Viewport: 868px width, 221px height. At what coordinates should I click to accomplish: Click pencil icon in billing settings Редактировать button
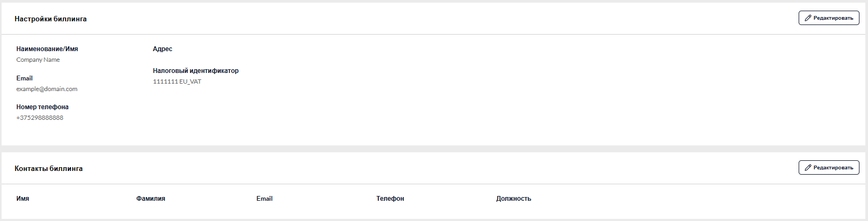(808, 18)
